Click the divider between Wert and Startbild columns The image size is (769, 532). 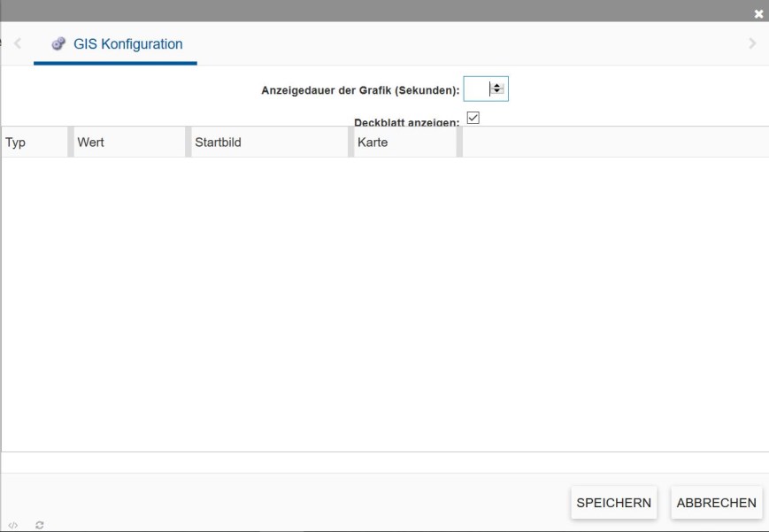tap(188, 143)
